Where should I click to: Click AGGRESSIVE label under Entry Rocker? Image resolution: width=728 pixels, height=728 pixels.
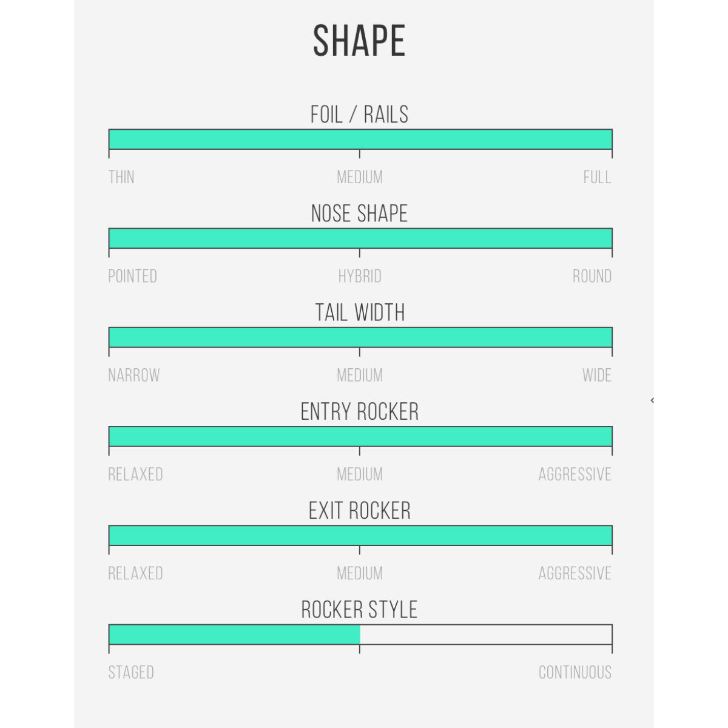[x=575, y=474]
